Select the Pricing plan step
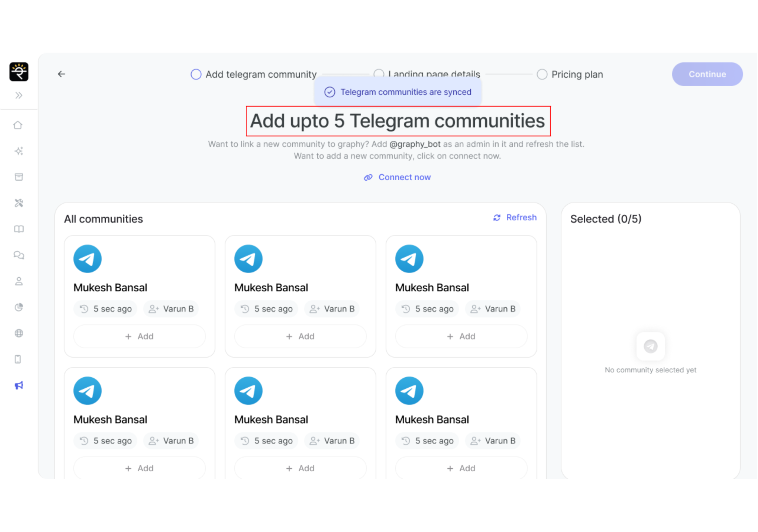Screen dimensions: 758x532 pos(570,74)
